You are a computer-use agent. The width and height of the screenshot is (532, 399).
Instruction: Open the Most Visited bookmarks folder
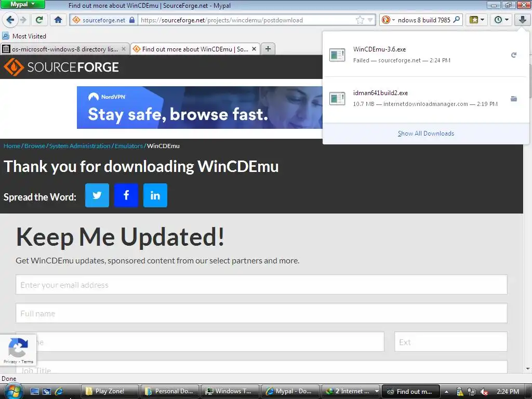24,36
